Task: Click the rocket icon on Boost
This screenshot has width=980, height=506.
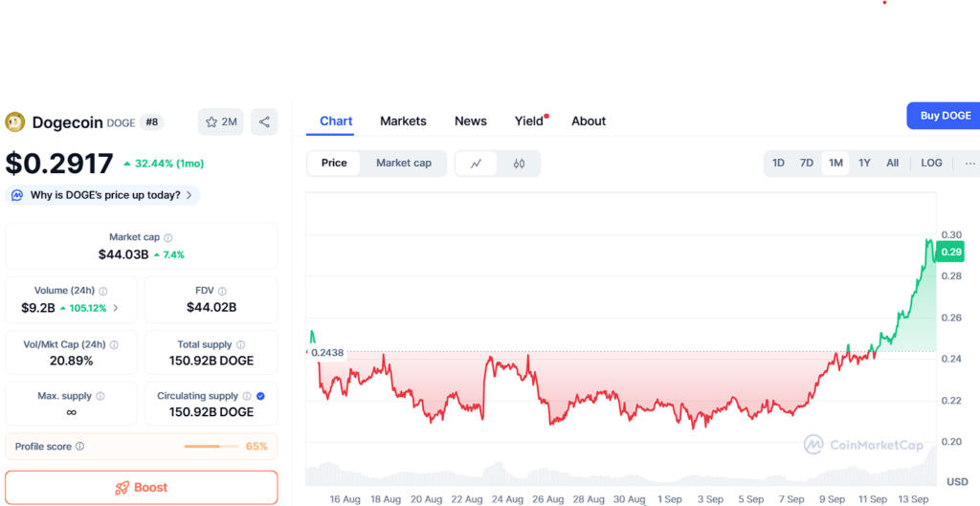Action: click(x=122, y=488)
